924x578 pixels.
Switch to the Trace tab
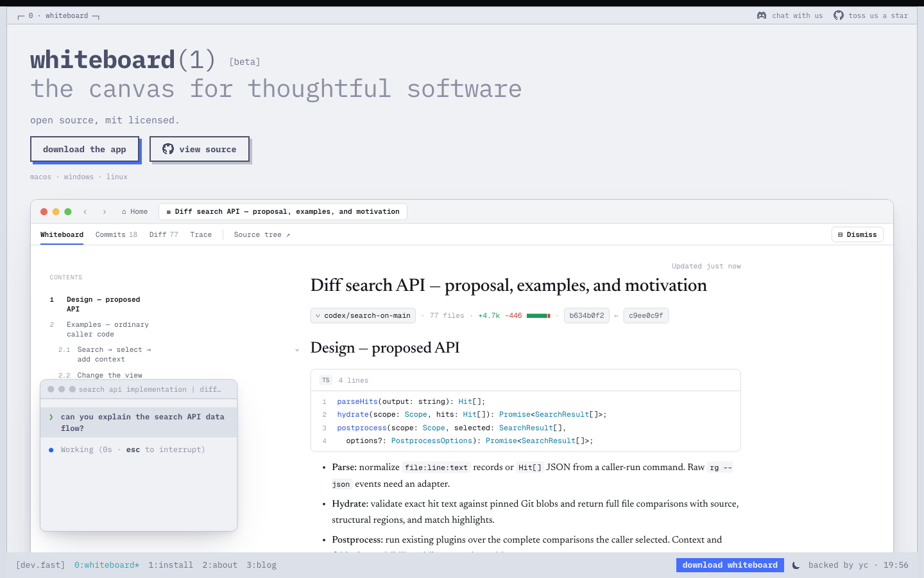pos(201,234)
